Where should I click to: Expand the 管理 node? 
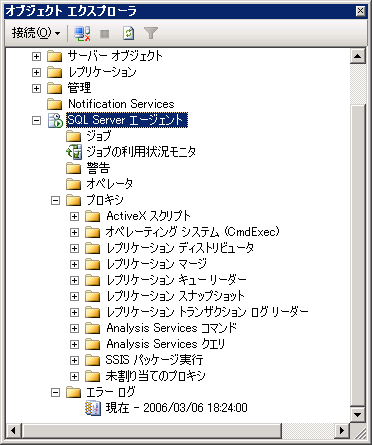pyautogui.click(x=36, y=88)
